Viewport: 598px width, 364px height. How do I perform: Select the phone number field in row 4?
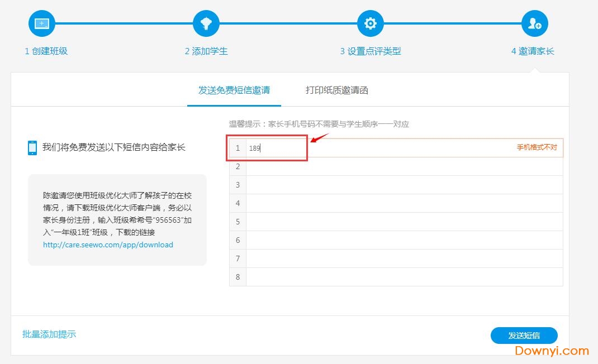tap(404, 203)
